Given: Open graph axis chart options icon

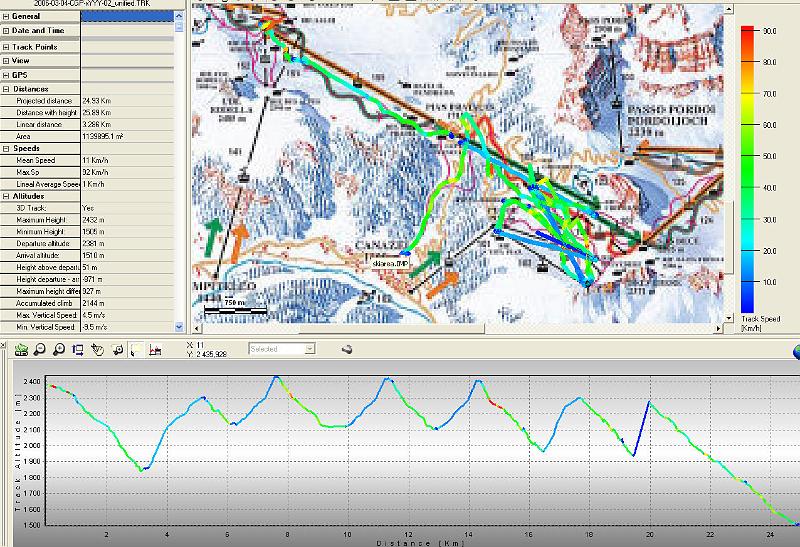Looking at the screenshot, I should pos(156,350).
